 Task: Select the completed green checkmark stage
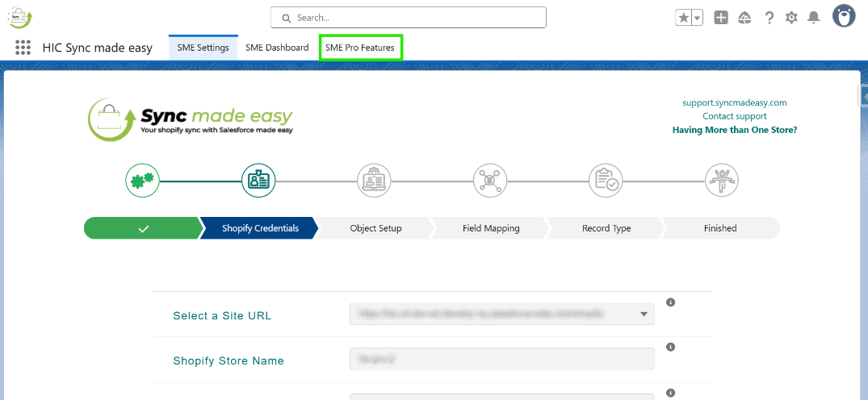pyautogui.click(x=144, y=228)
